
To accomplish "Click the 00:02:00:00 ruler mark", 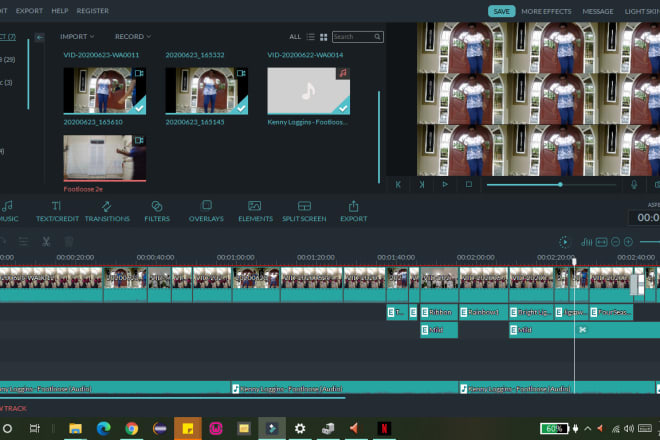I will [476, 257].
